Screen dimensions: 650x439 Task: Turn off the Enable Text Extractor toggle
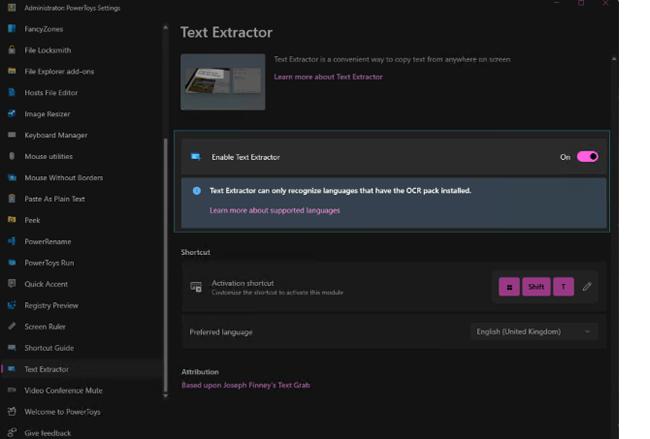coord(587,157)
